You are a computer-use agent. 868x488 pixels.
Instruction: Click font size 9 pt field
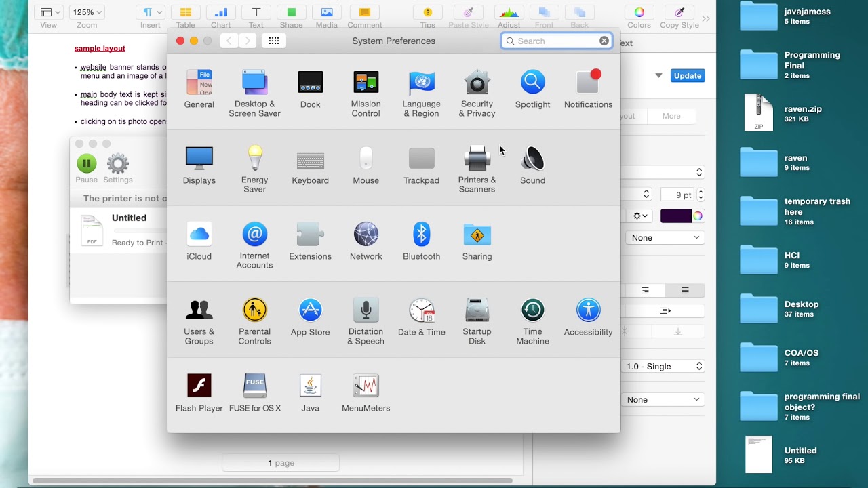(x=677, y=195)
